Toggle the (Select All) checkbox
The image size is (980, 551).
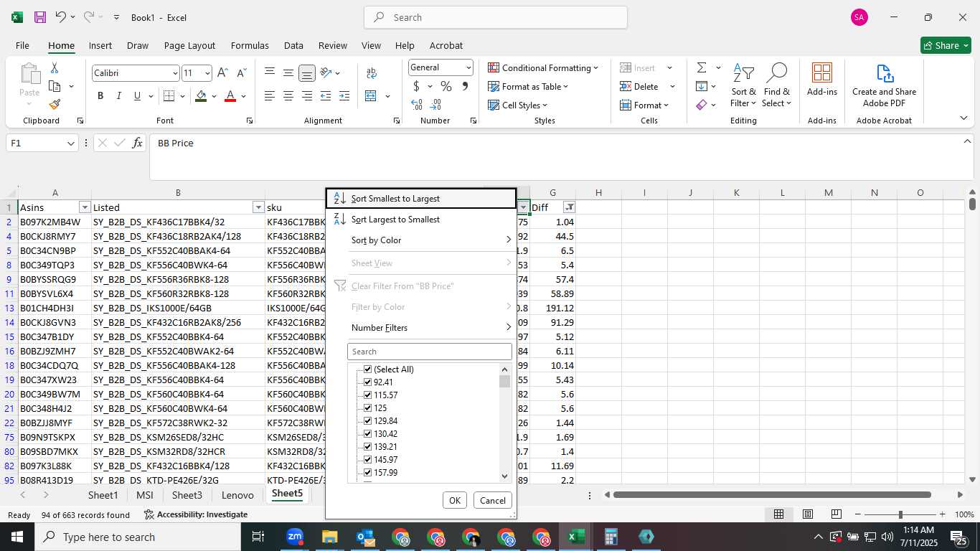(x=368, y=369)
